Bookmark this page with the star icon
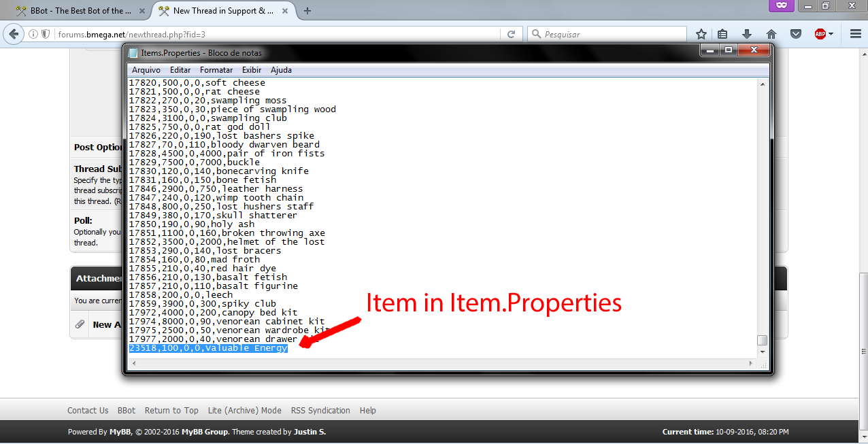868x444 pixels. coord(701,34)
